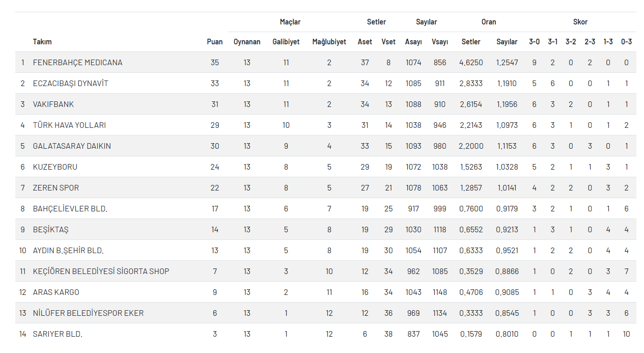Click the Takım column header
Screen dimensions: 644x353
(42, 42)
